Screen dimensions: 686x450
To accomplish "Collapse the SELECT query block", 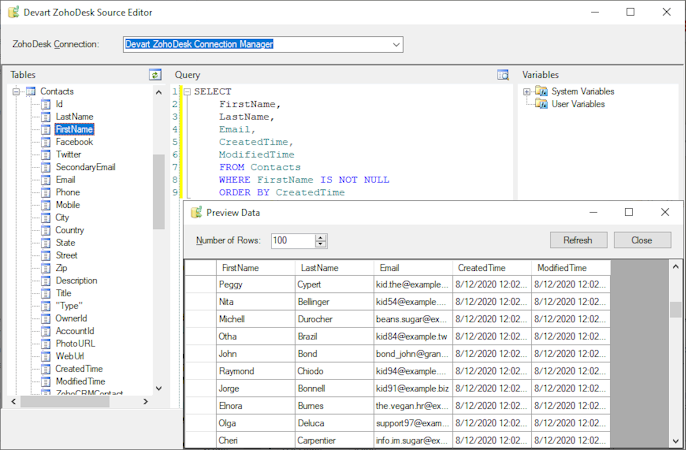I will click(x=186, y=92).
